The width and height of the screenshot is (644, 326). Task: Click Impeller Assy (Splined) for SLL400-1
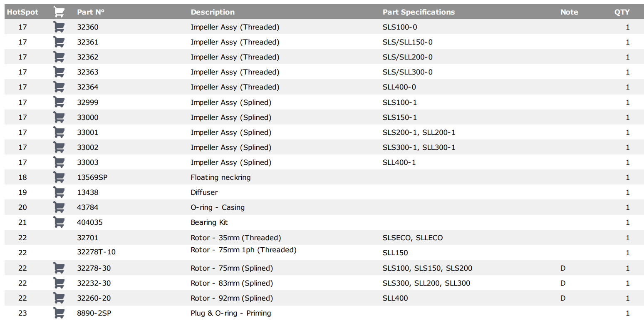[231, 162]
